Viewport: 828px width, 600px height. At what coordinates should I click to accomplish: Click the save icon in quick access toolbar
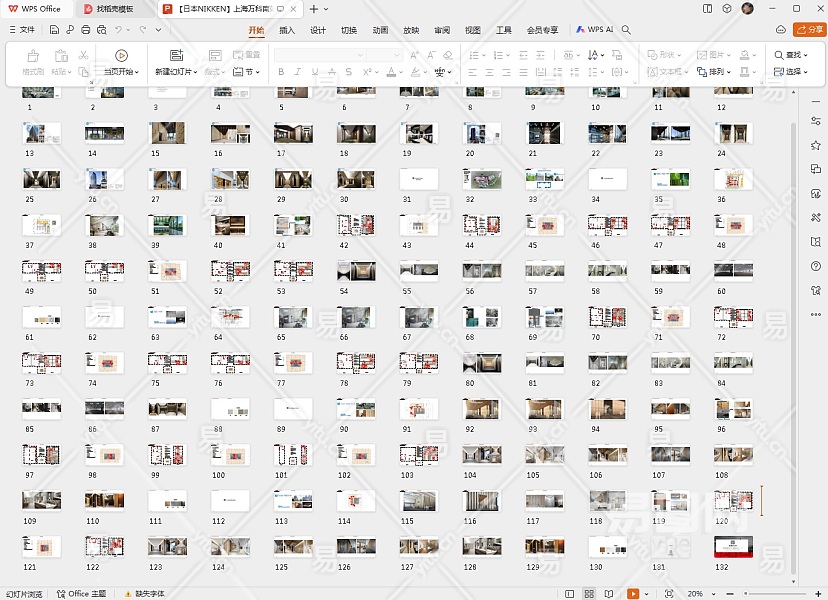pos(54,30)
